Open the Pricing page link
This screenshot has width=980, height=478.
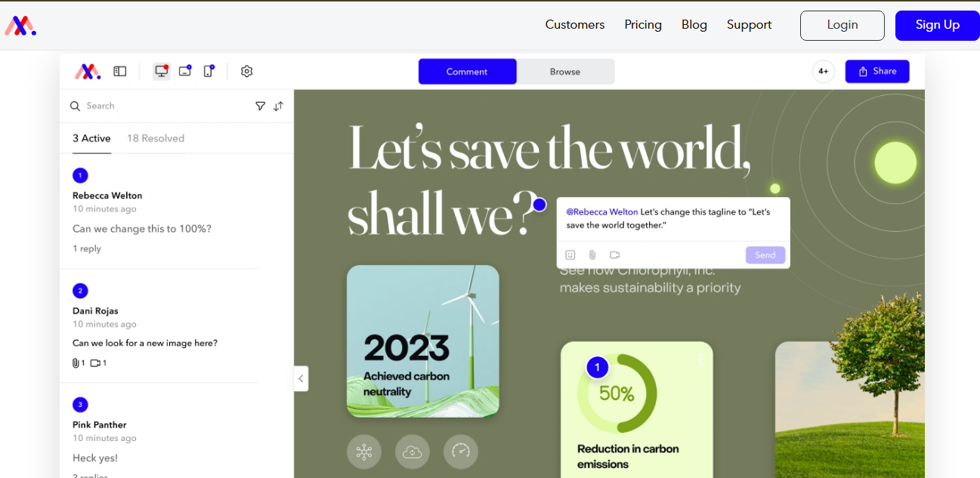pos(642,24)
